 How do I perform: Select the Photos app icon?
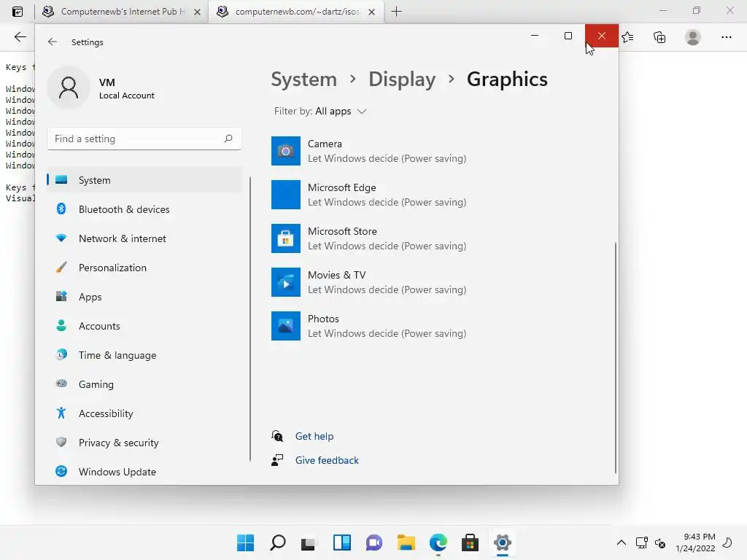(x=286, y=326)
